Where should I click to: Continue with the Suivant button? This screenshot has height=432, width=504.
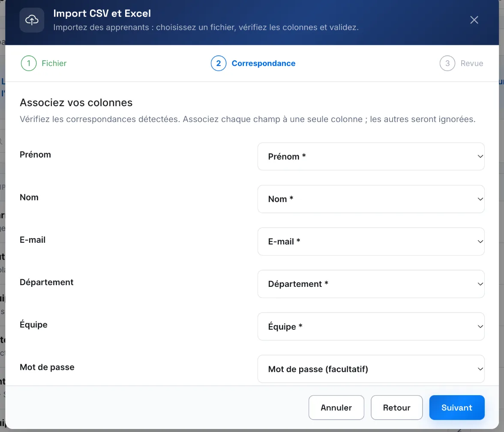pyautogui.click(x=457, y=408)
